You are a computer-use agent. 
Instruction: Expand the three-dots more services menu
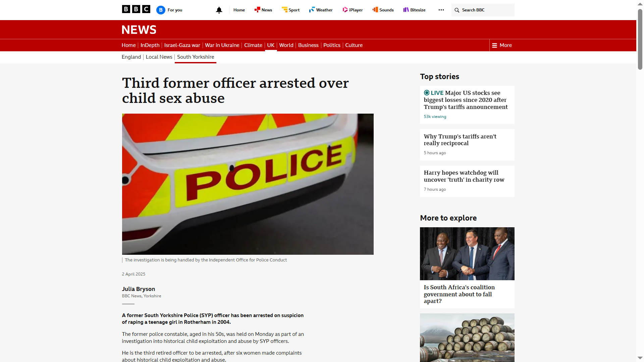tap(441, 10)
